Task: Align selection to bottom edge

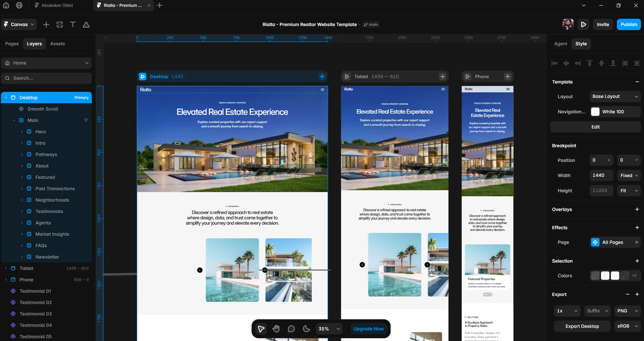Action: [613, 63]
